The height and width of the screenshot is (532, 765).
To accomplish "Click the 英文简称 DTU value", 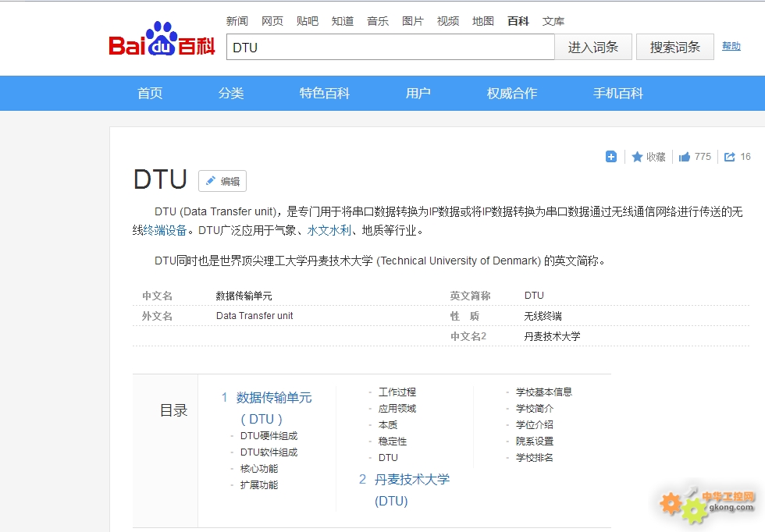I will pyautogui.click(x=534, y=296).
